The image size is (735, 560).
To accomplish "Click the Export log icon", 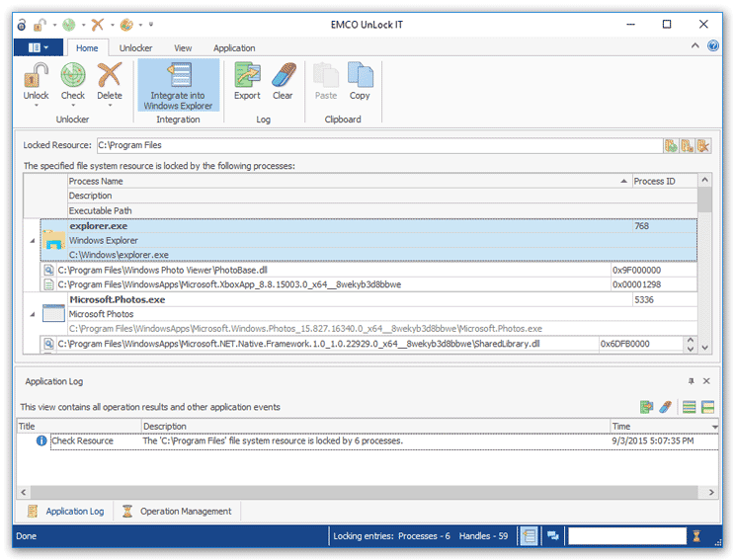I will pyautogui.click(x=247, y=75).
